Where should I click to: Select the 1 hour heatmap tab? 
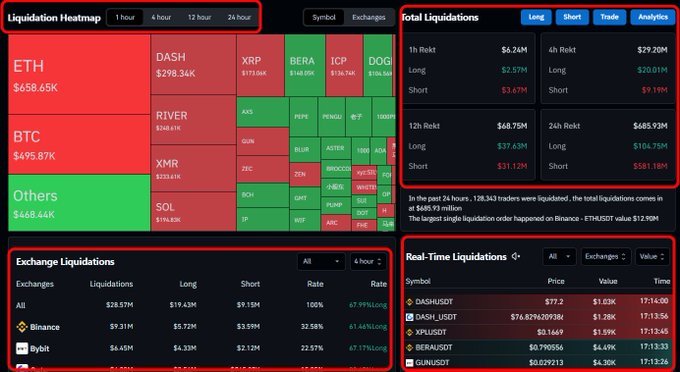[125, 17]
